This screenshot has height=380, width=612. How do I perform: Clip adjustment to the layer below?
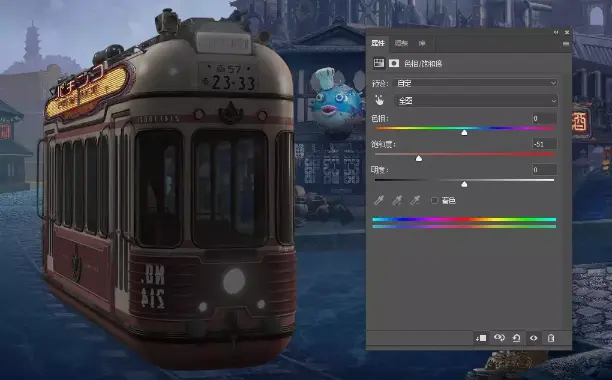481,338
